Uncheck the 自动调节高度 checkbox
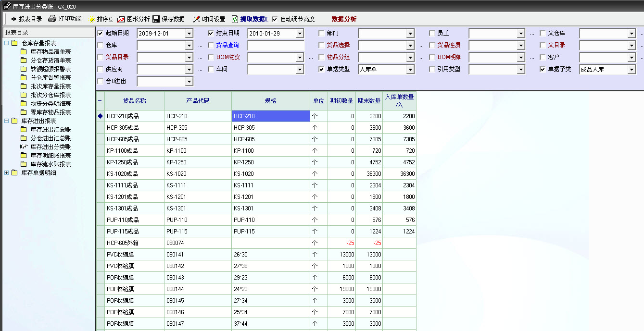The image size is (644, 331). pyautogui.click(x=275, y=19)
